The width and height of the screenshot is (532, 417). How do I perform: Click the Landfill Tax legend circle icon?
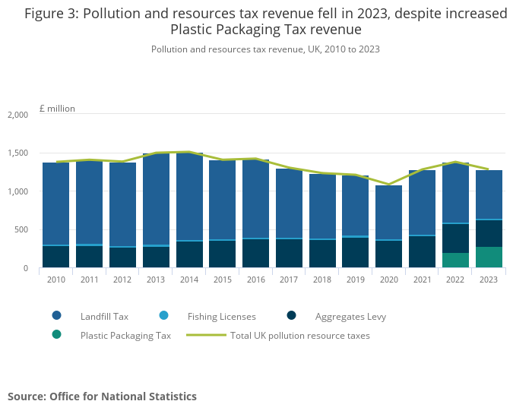coord(56,315)
